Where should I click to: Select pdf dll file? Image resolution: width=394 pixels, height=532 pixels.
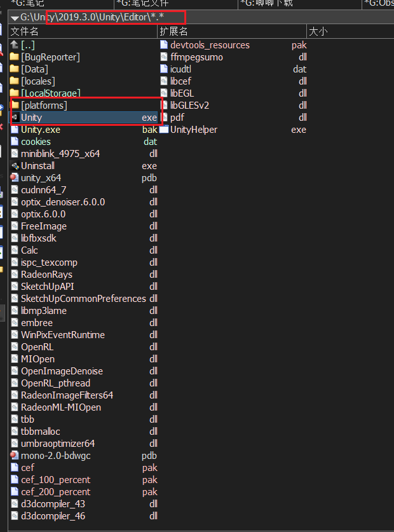[x=233, y=118]
